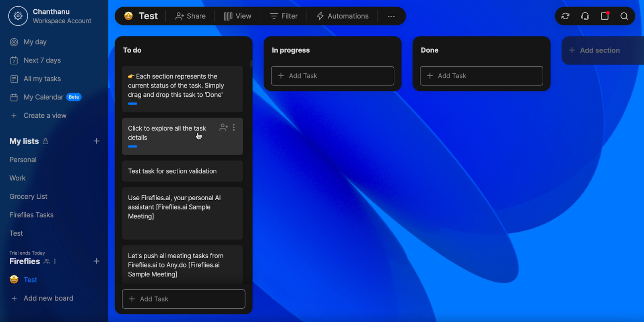This screenshot has height=322, width=644.
Task: Open Fireflies workspace three-dot menu
Action: 55,262
